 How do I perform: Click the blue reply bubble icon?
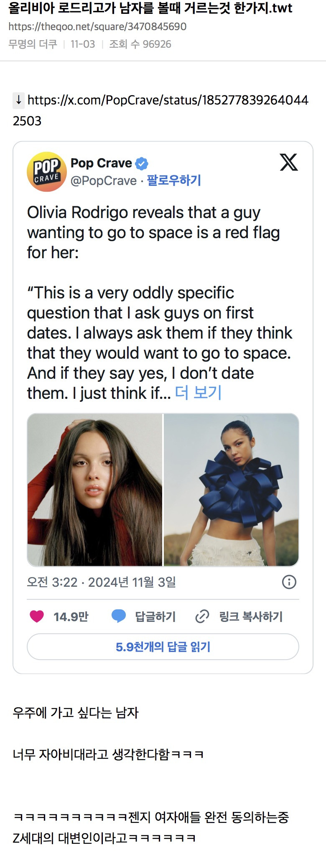click(119, 616)
